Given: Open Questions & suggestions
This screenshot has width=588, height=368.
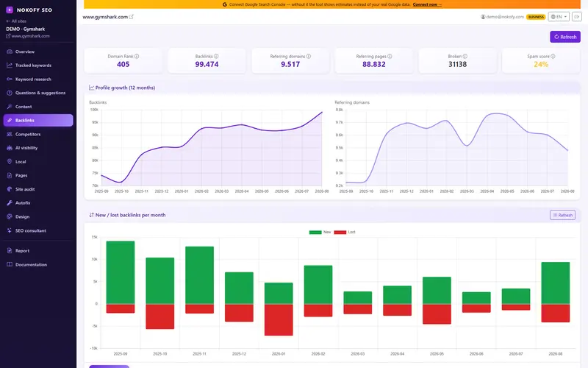Looking at the screenshot, I should pos(38,93).
